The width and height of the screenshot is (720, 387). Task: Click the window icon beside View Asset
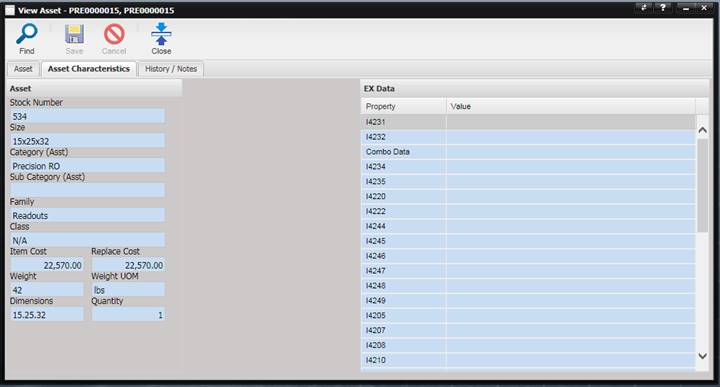tap(10, 10)
